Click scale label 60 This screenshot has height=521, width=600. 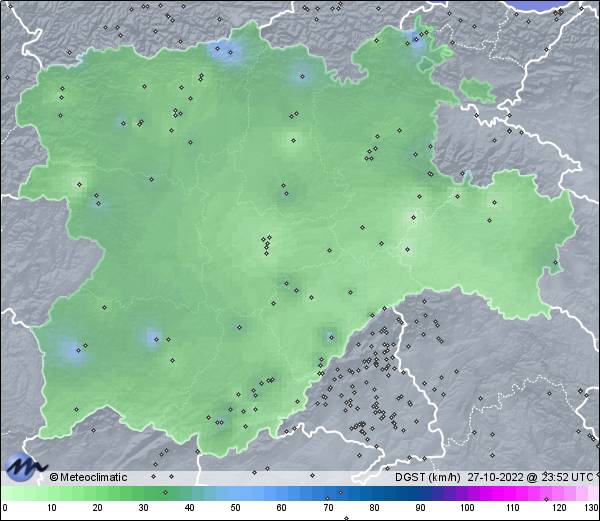(282, 508)
